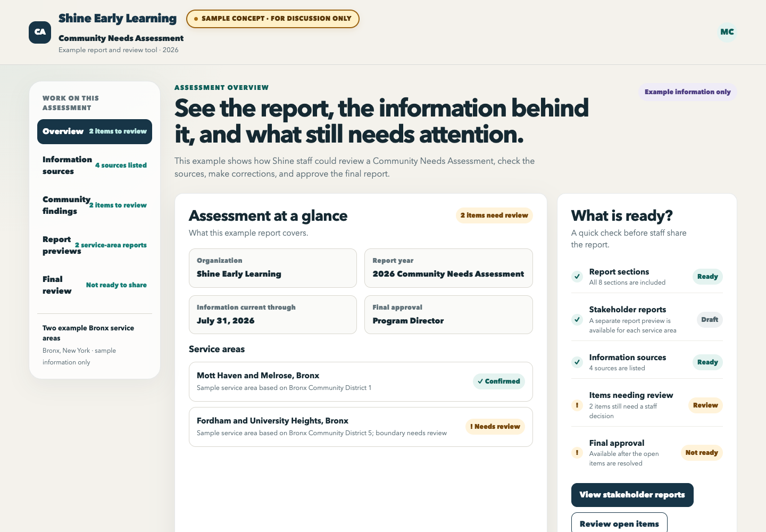Click 'Shine Early Learning' header title

[118, 19]
